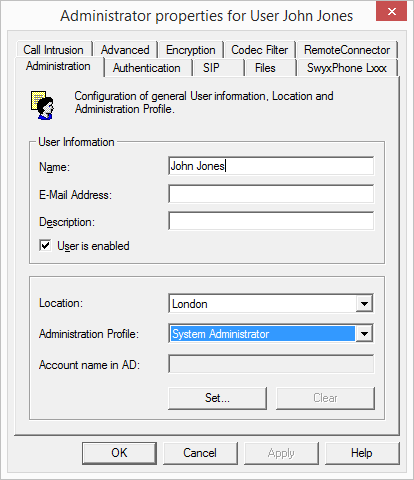Click the Cancel button
This screenshot has width=414, height=480.
point(200,453)
